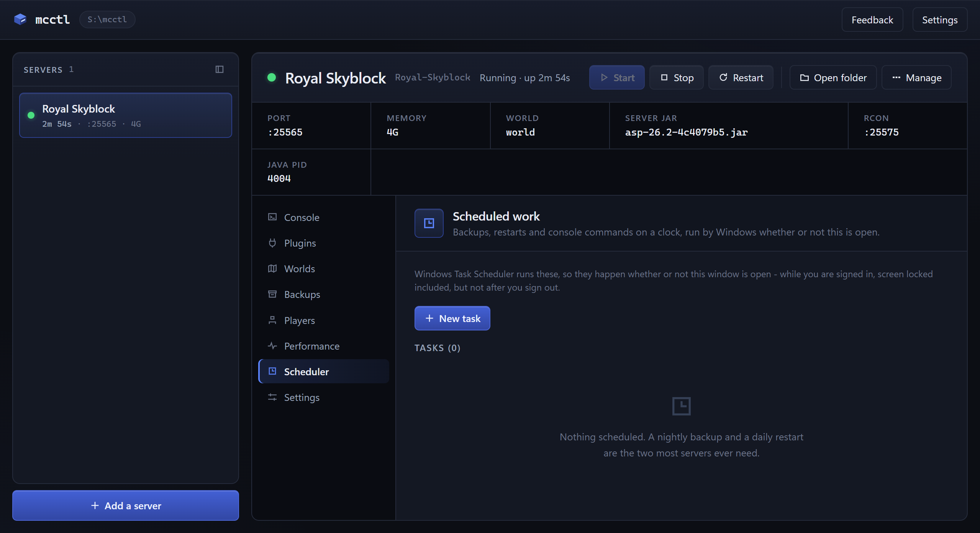Switch to the Worlds tab
This screenshot has height=533, width=980.
point(324,269)
